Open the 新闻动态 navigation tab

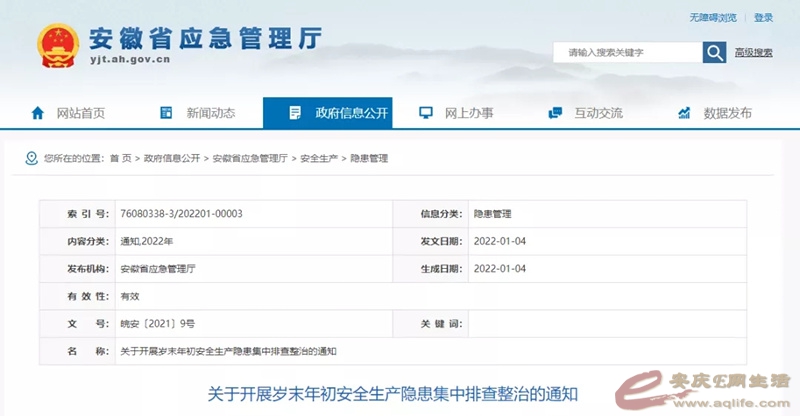(210, 113)
